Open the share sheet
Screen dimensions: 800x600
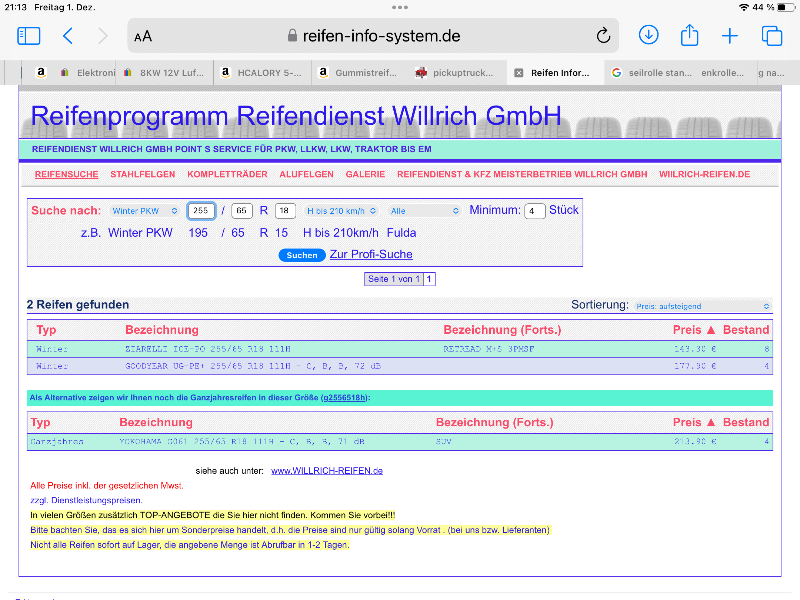[689, 35]
